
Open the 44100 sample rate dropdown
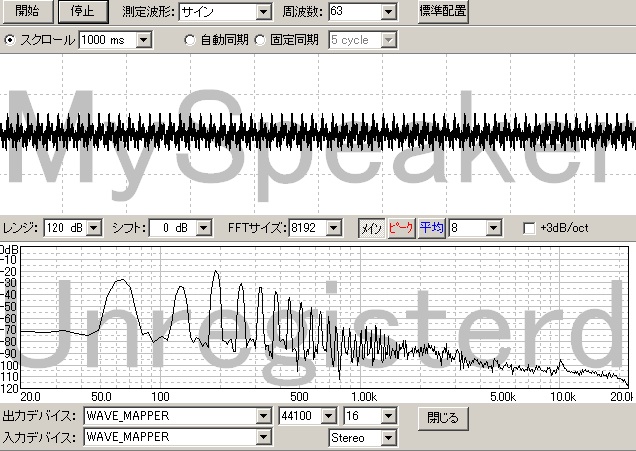tap(328, 416)
